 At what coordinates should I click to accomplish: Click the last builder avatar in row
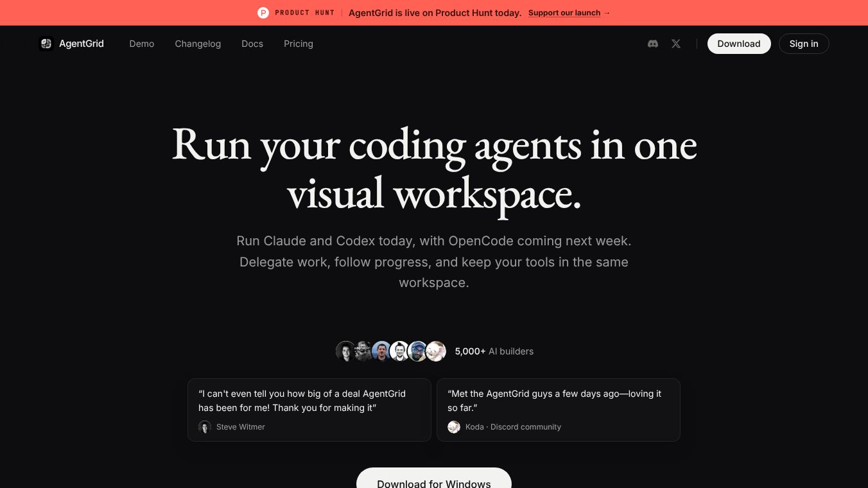point(436,351)
